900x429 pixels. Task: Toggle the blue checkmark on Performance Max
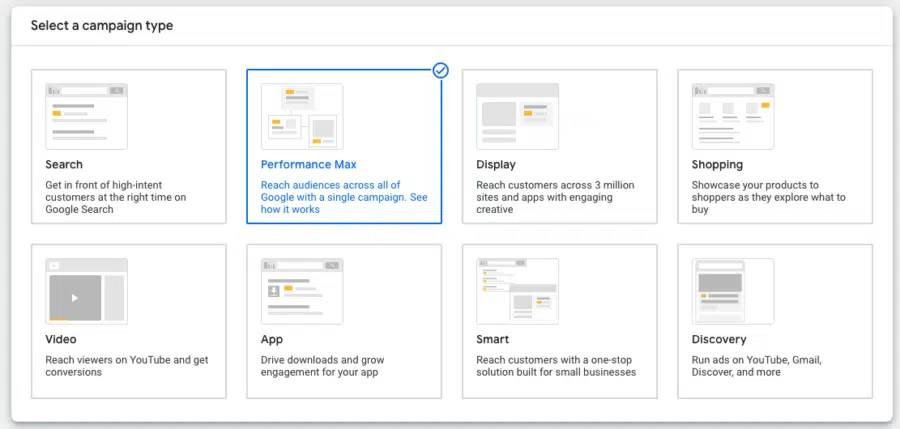441,71
